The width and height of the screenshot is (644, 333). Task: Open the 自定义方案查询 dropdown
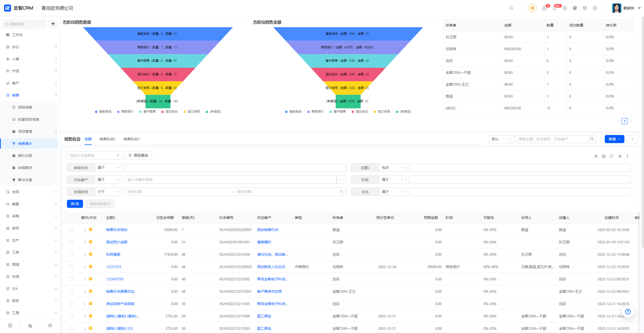[95, 155]
